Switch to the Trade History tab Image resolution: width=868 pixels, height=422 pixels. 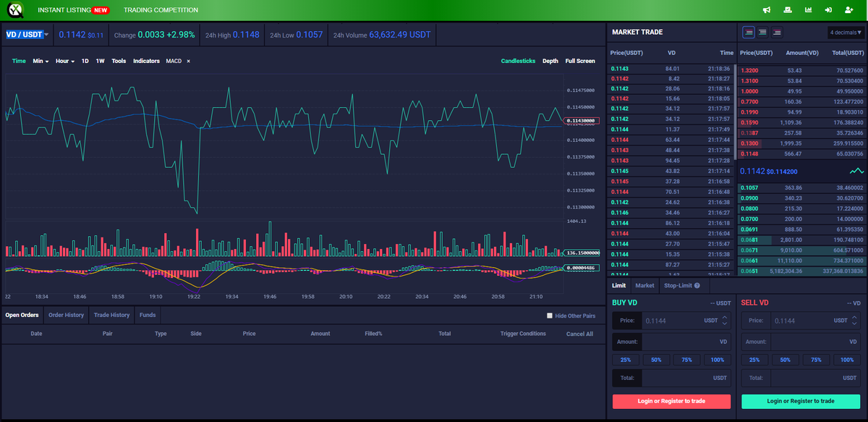(111, 315)
